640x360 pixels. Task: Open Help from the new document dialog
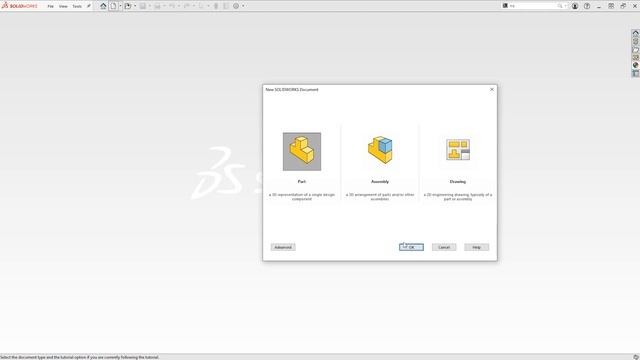click(x=476, y=247)
